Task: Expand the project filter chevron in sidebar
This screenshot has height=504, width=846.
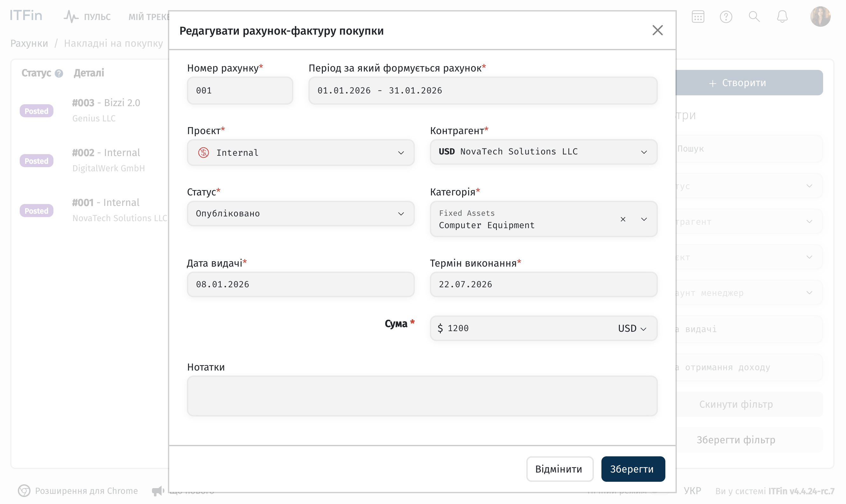Action: point(809,257)
